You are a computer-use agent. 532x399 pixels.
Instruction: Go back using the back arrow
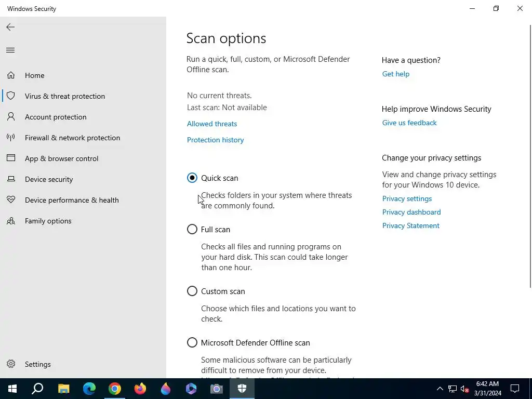pyautogui.click(x=10, y=27)
